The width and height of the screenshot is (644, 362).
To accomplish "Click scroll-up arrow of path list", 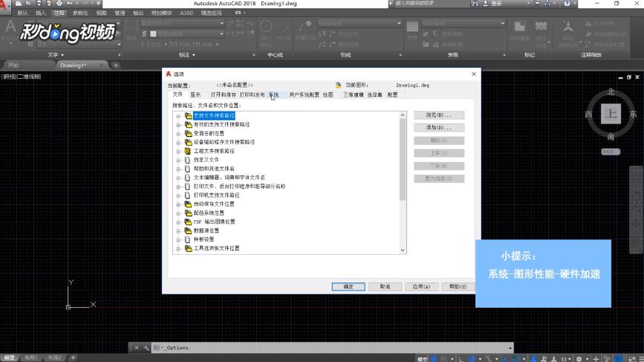I will coord(403,115).
